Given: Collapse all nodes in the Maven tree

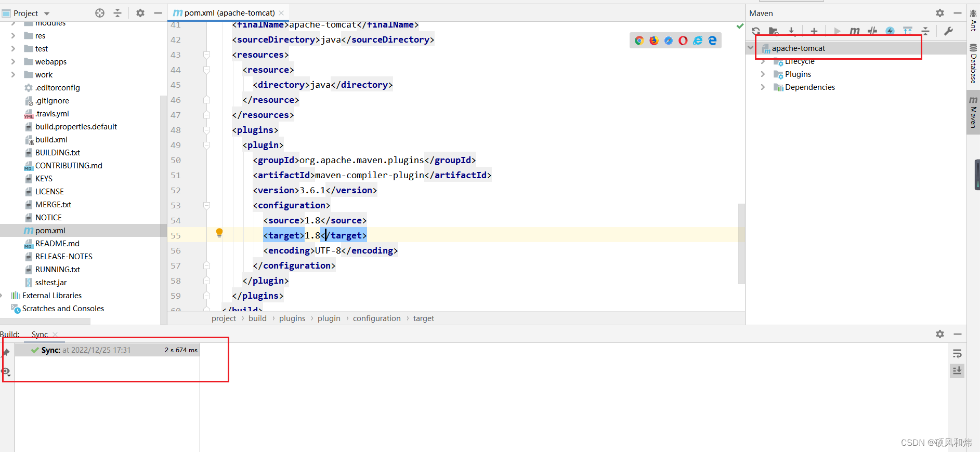Looking at the screenshot, I should point(925,31).
